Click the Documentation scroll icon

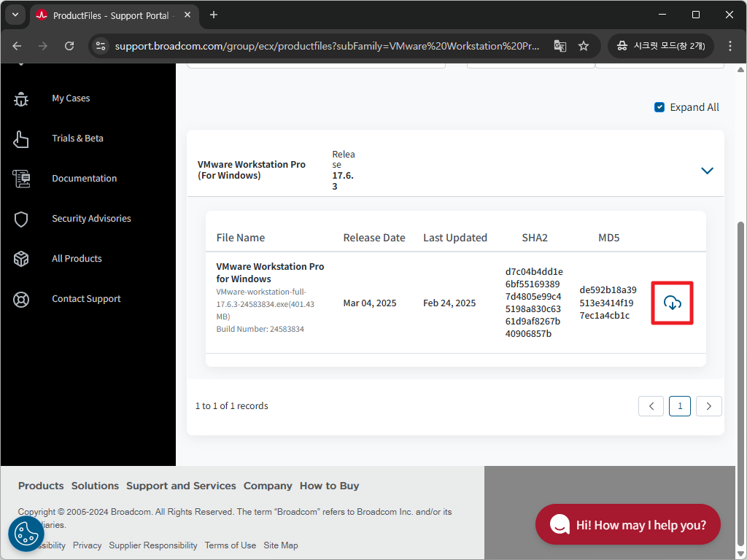click(21, 179)
